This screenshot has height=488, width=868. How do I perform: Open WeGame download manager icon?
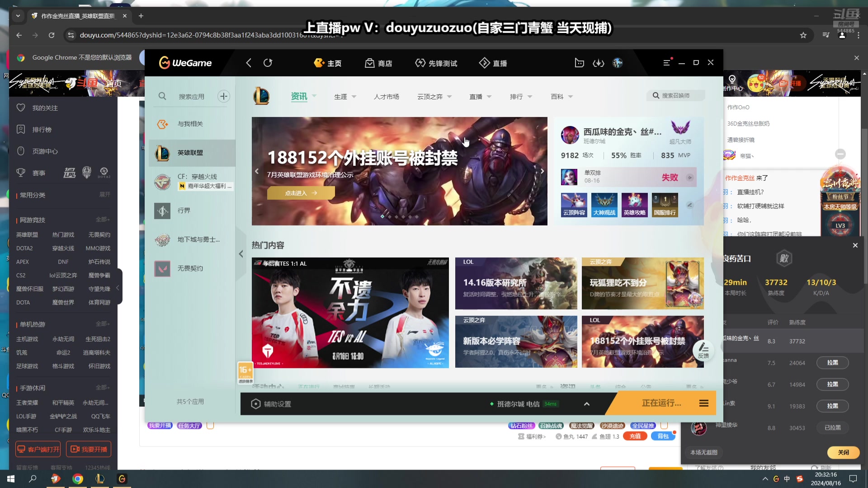tap(599, 63)
